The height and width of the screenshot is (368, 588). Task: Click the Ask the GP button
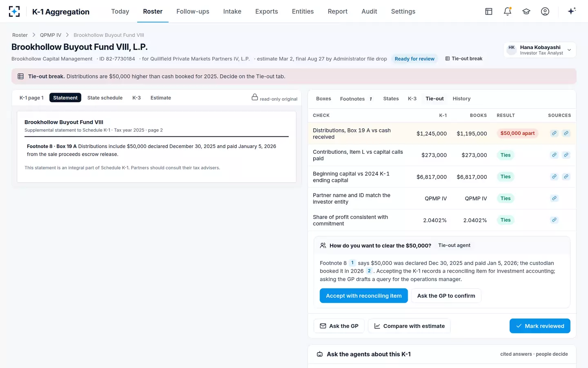coord(339,326)
